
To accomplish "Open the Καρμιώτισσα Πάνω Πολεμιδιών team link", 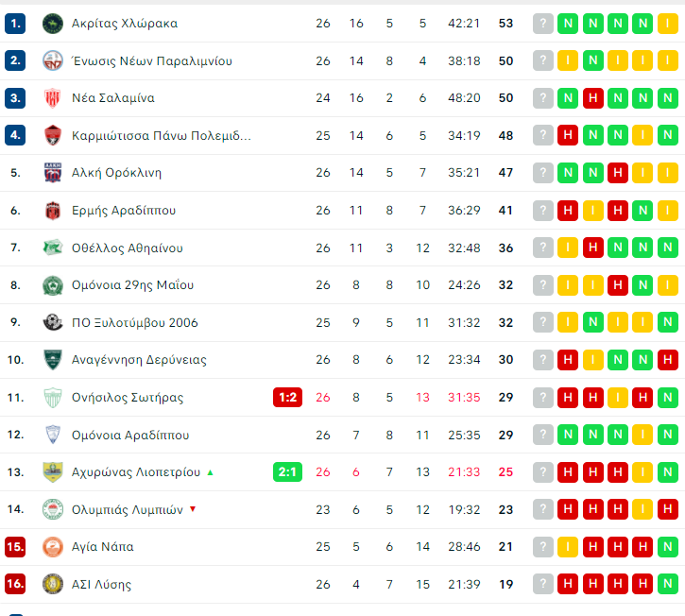I will (x=161, y=135).
